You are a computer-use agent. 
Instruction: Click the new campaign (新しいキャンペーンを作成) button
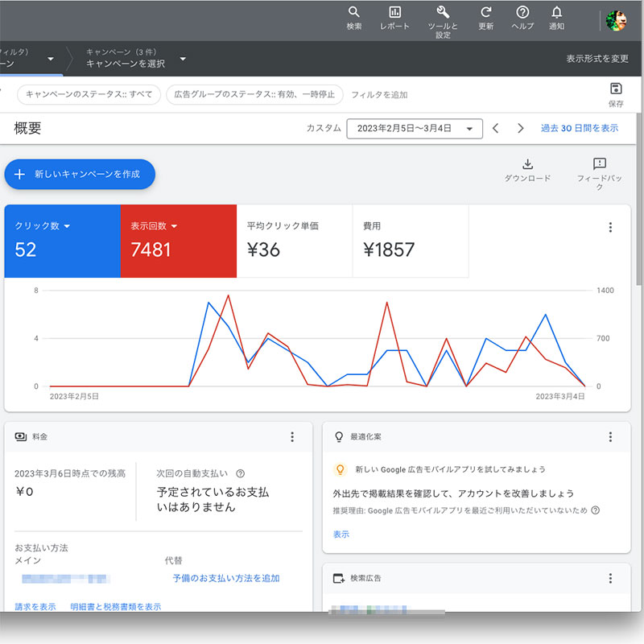click(x=79, y=174)
